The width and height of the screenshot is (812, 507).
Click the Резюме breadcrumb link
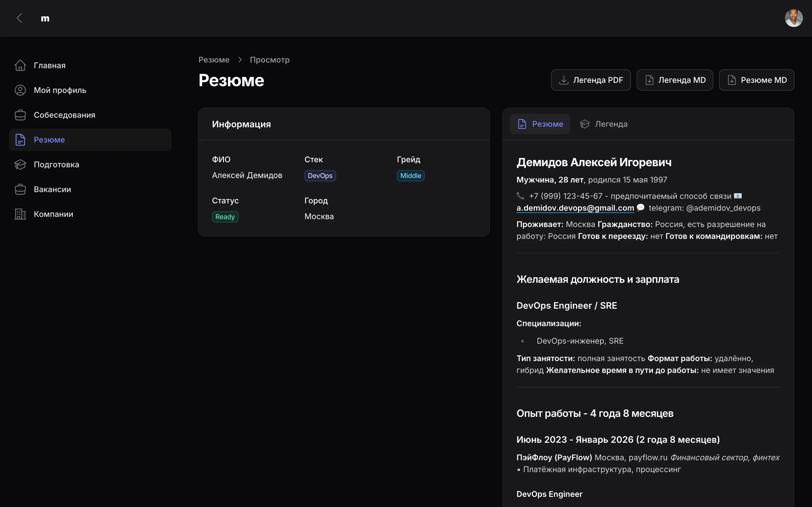pos(214,60)
